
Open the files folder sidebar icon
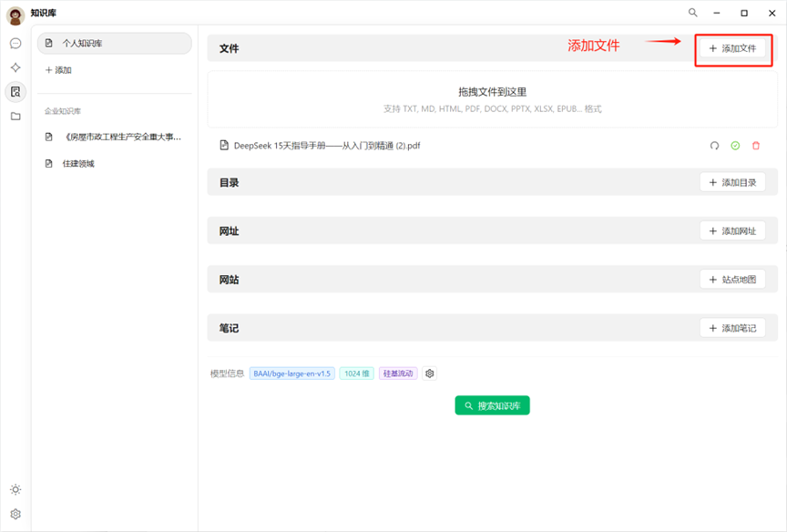pyautogui.click(x=15, y=116)
